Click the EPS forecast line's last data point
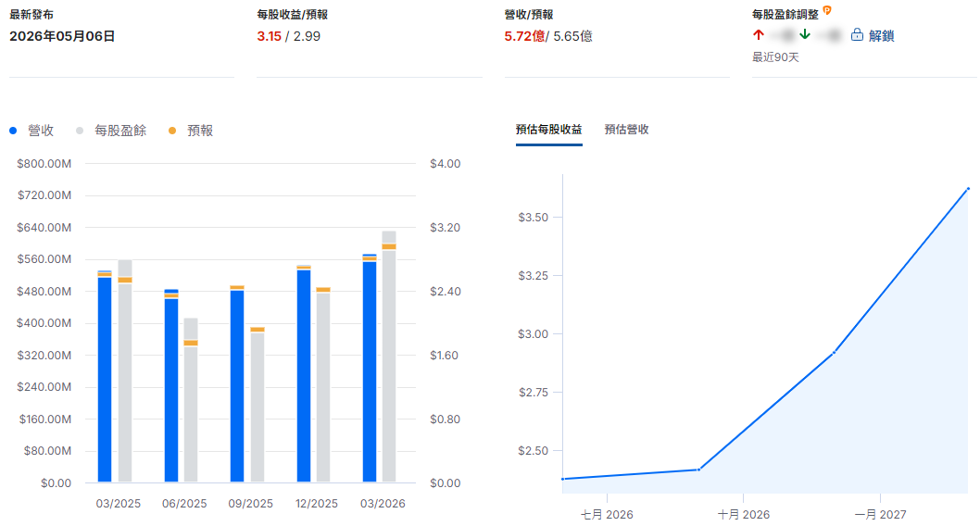The image size is (980, 526). pos(968,188)
